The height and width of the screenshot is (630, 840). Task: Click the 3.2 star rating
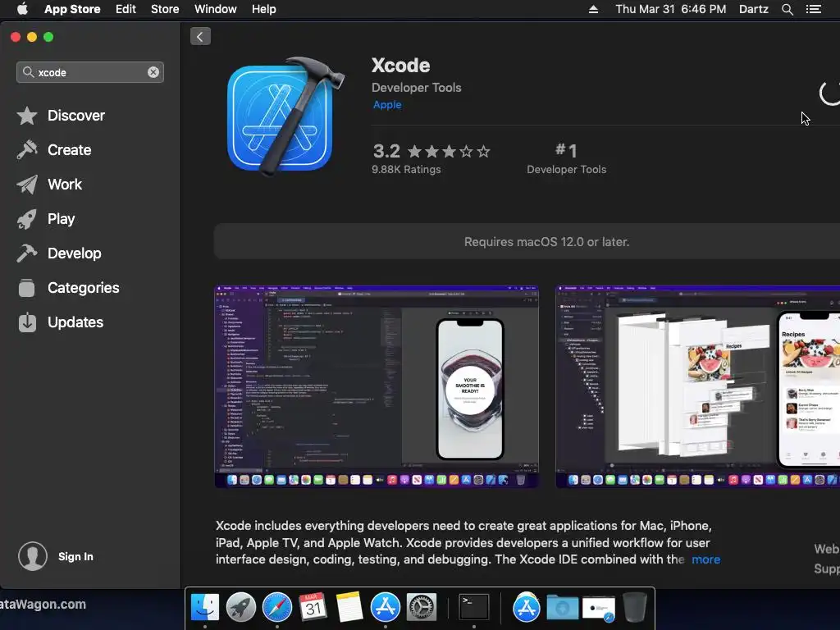[x=431, y=152]
